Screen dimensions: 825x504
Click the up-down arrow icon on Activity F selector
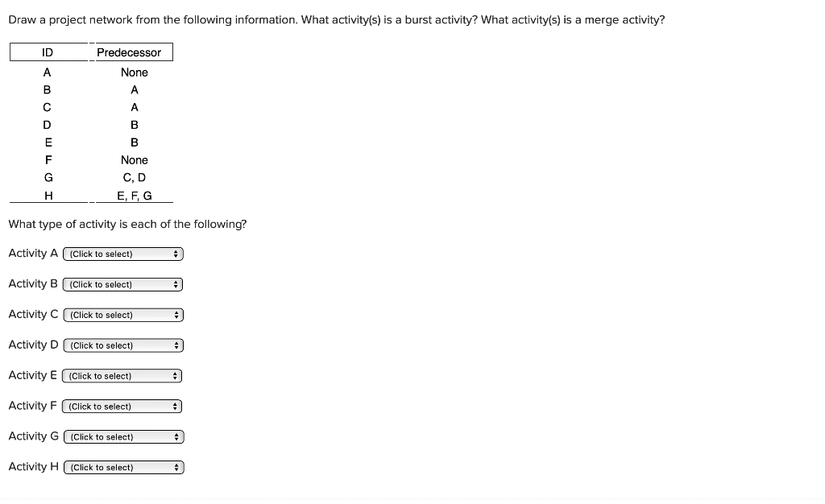pos(174,406)
